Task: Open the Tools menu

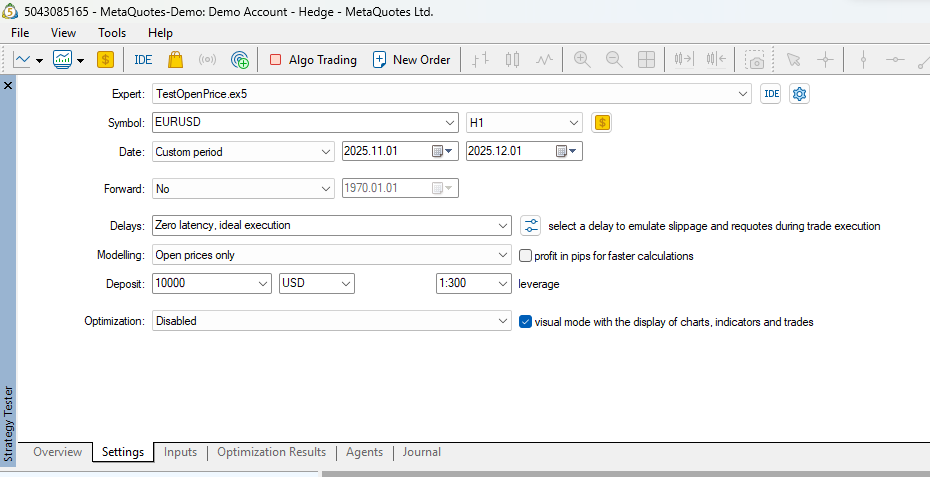Action: (x=112, y=33)
